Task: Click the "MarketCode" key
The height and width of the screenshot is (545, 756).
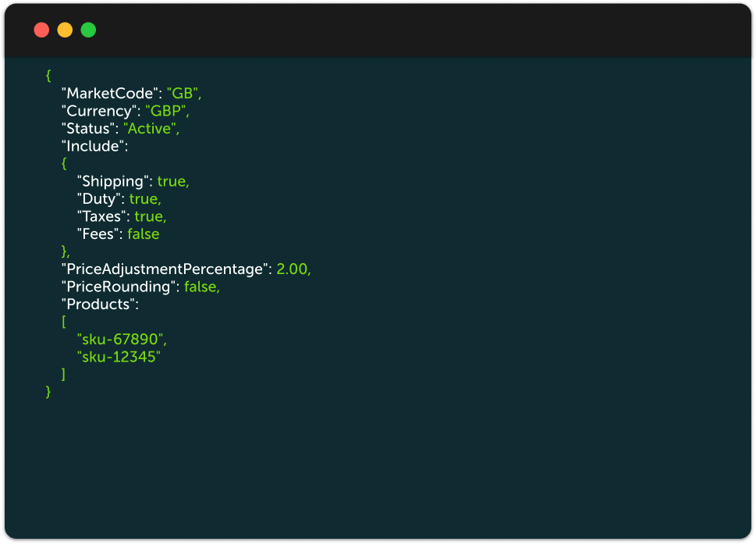Action: pos(110,94)
